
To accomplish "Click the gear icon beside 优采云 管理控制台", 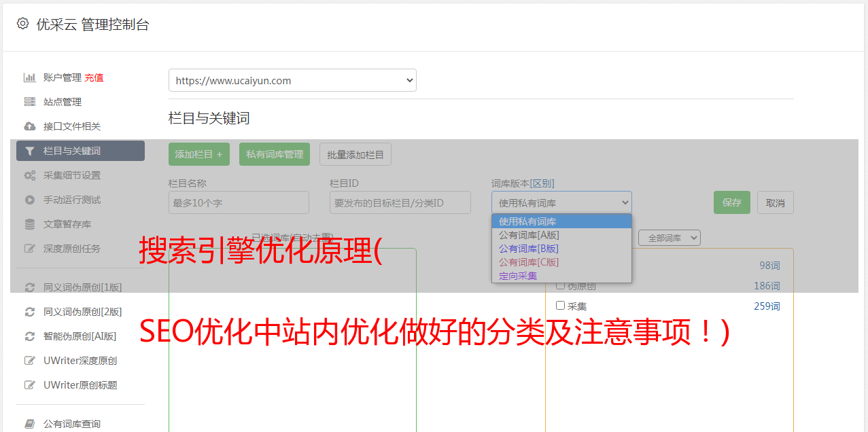I will coord(22,24).
